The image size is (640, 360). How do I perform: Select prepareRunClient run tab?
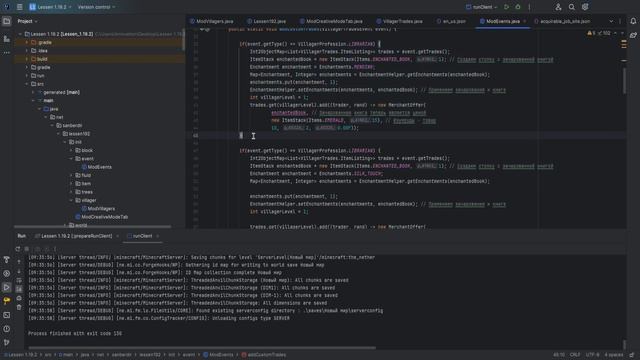(76, 236)
